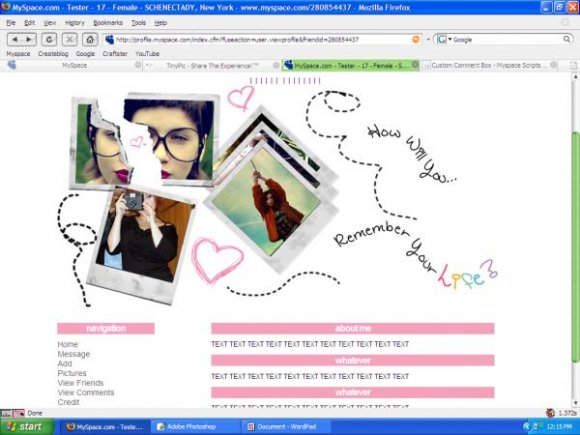This screenshot has width=580, height=435.
Task: Click the MySpace.com Firefox taskbar button
Action: pos(105,427)
